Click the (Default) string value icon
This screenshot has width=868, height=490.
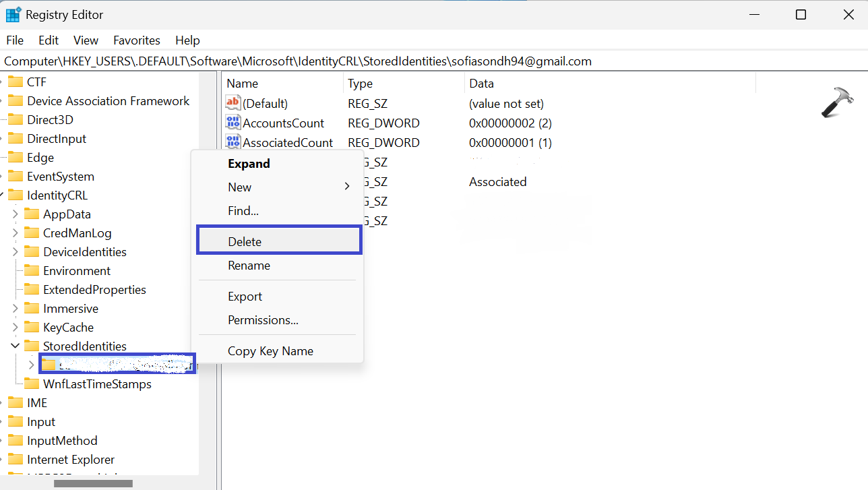(233, 103)
